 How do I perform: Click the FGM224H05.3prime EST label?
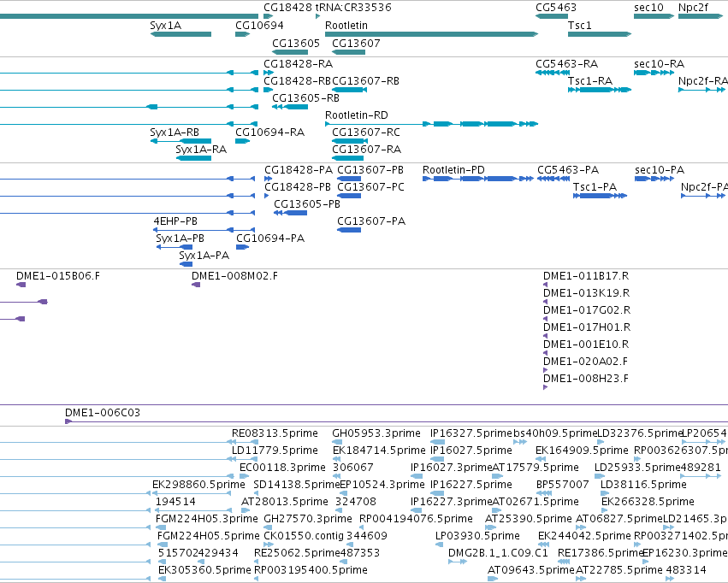[207, 519]
